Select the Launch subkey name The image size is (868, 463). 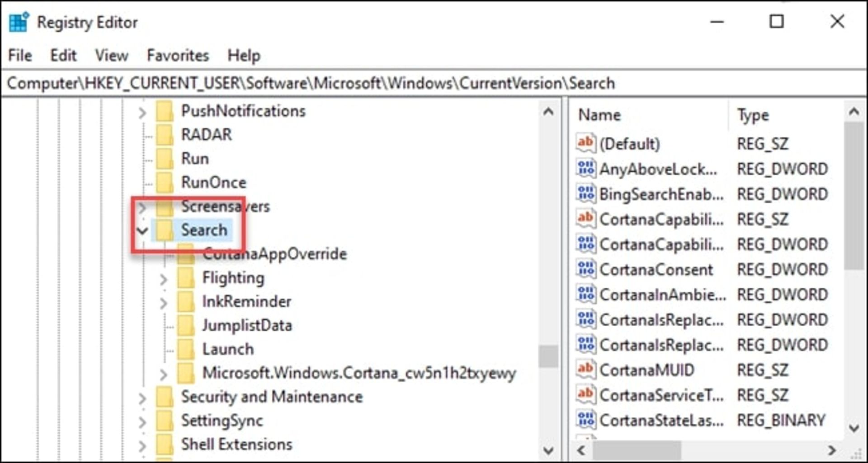(228, 349)
